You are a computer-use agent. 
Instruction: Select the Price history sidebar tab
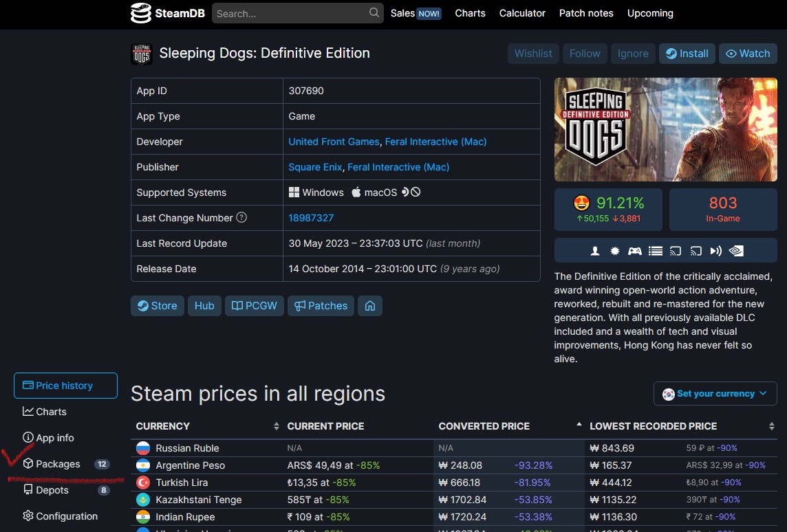tap(66, 386)
